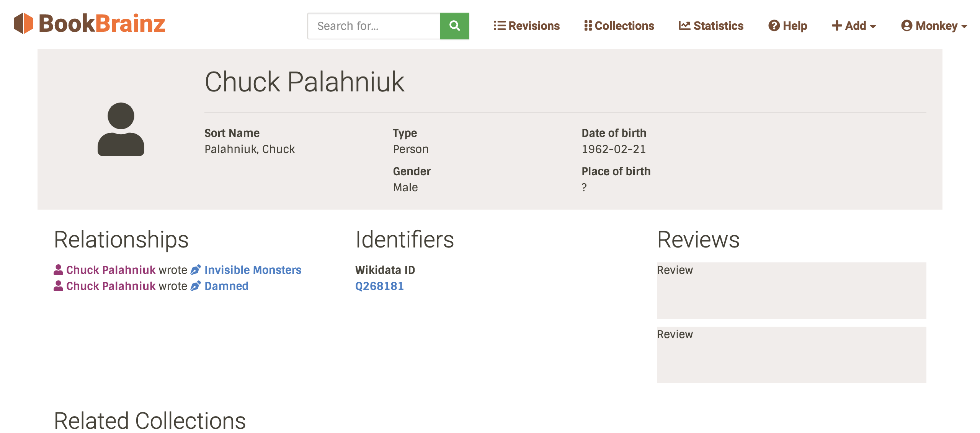Open the Collections menu item
This screenshot has width=980, height=433.
(624, 26)
